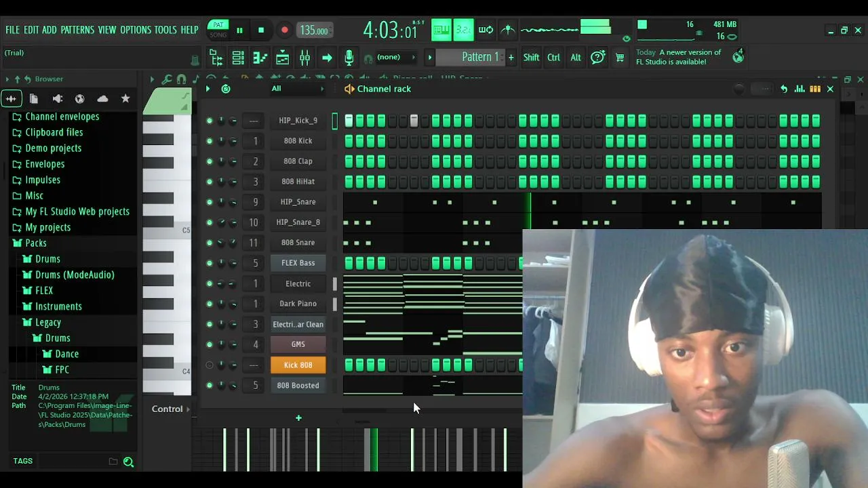
Task: Open the ADD menu
Action: 50,30
